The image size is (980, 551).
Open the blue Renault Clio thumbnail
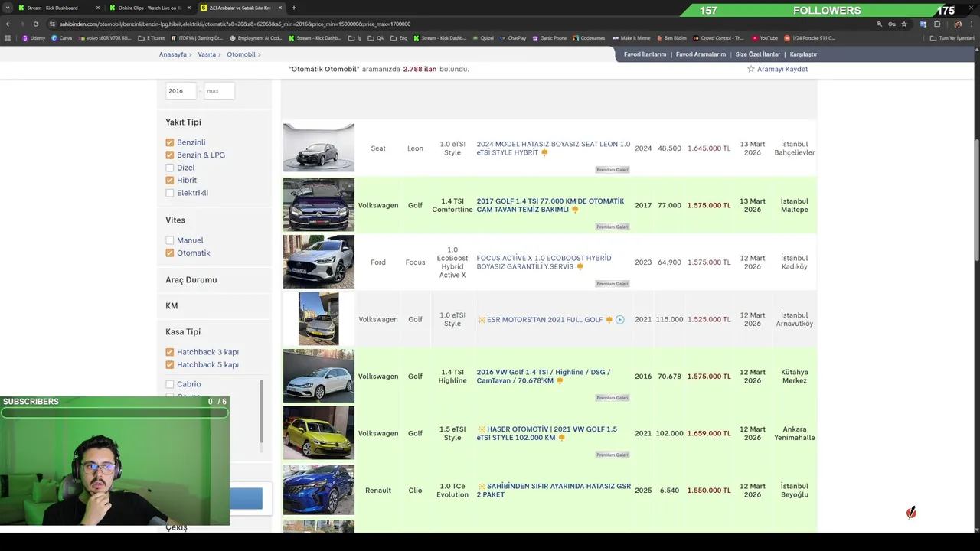coord(318,491)
